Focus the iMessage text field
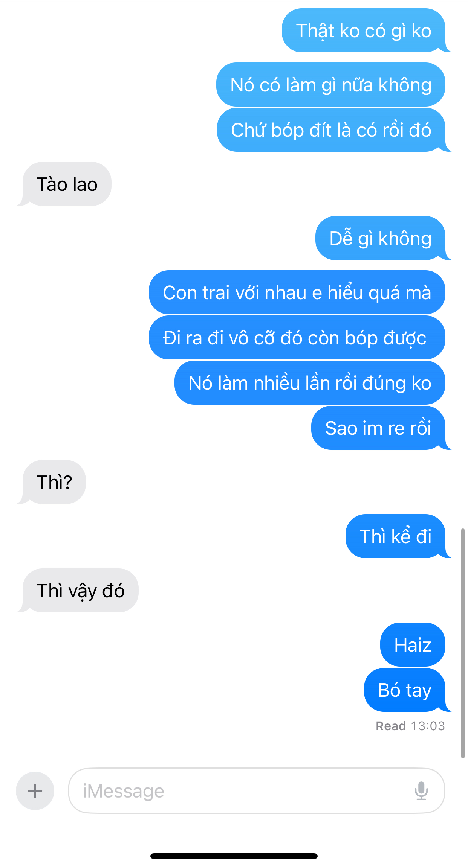 tap(256, 790)
